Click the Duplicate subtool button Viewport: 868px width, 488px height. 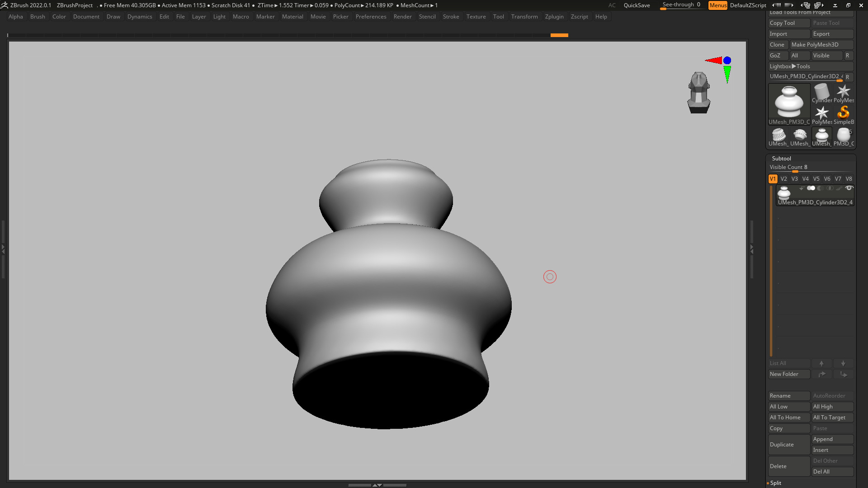click(789, 445)
